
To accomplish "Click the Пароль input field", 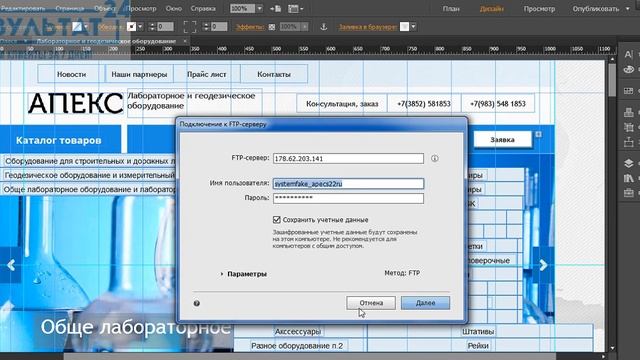I will tap(348, 198).
